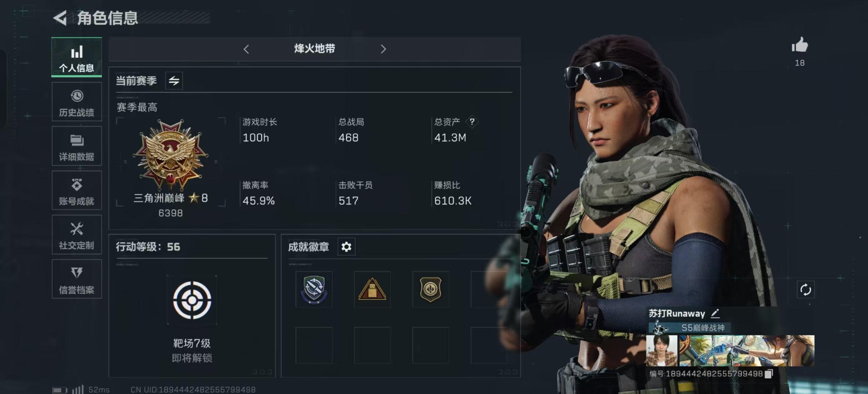Click the 烽火地带 mode title
Screen dimensions: 868x394
[x=315, y=49]
